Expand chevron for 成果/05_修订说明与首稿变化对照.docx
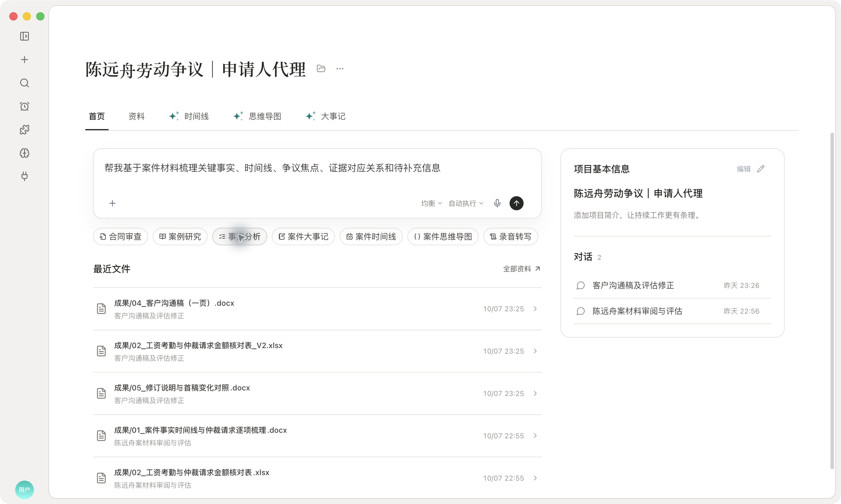 point(536,393)
